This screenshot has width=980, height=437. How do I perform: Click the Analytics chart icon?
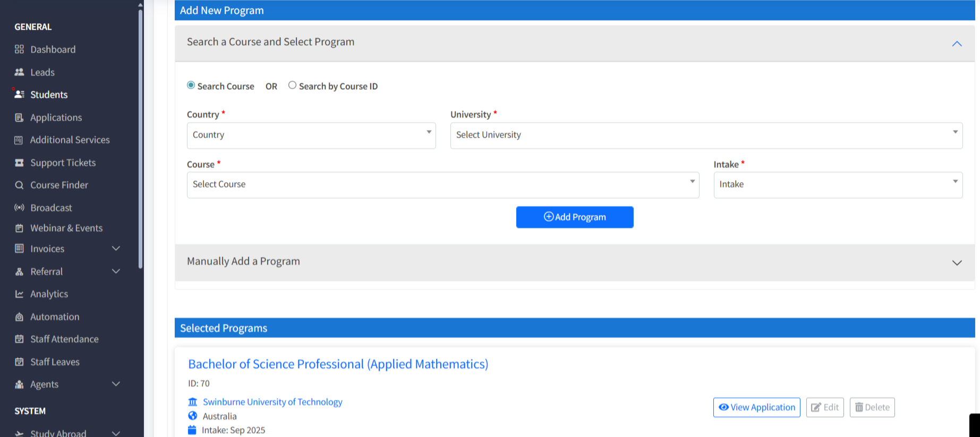19,294
